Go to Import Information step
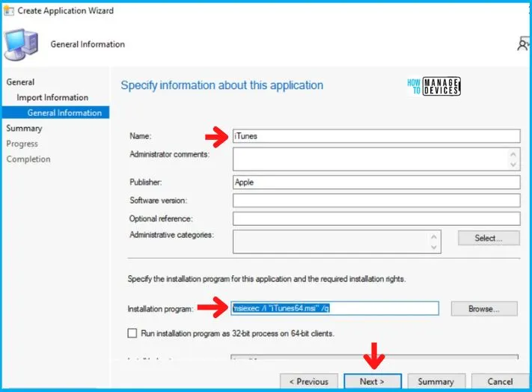532x392 pixels. click(52, 98)
